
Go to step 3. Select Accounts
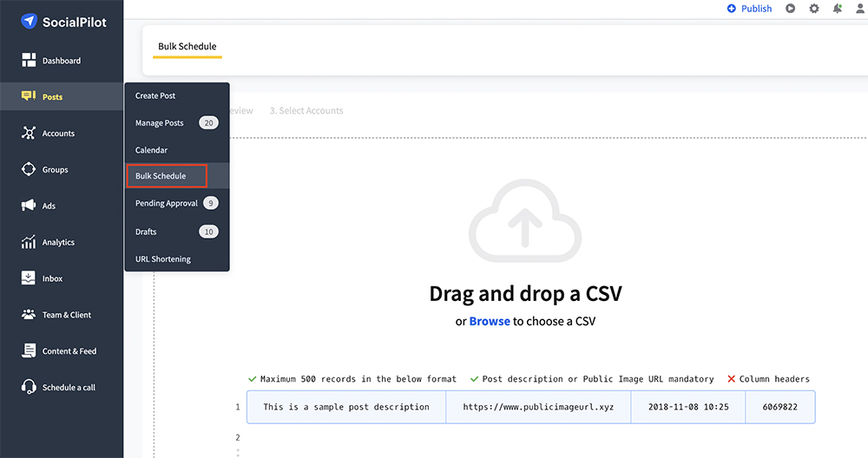pyautogui.click(x=306, y=111)
